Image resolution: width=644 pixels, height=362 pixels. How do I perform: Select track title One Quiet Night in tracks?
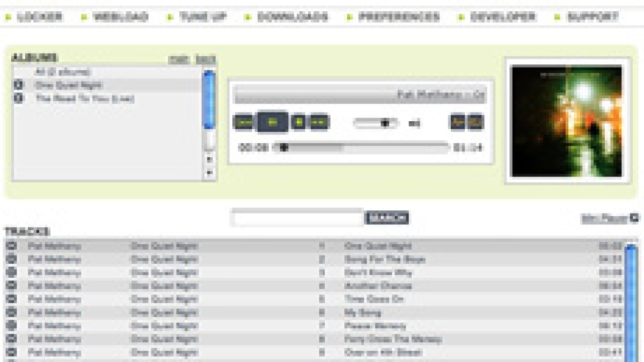pos(378,246)
